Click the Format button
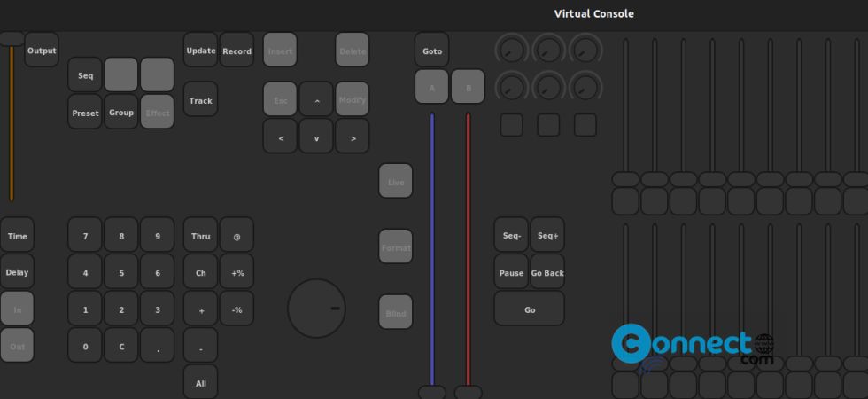This screenshot has width=868, height=399. 395,246
